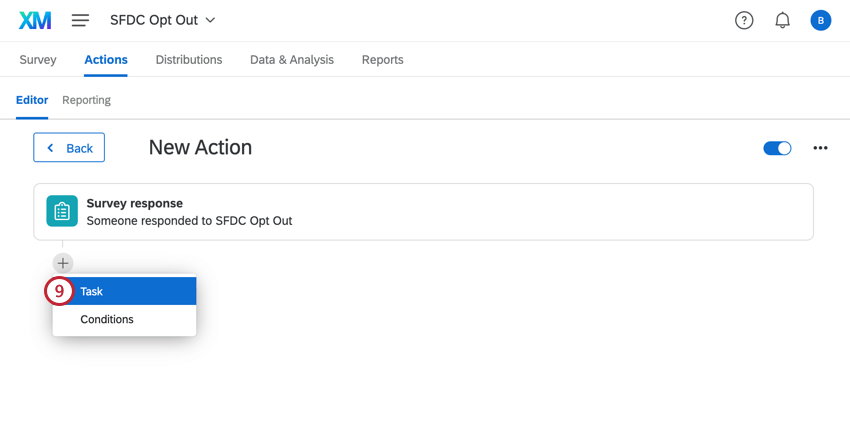The image size is (850, 426).
Task: Click the XM logo
Action: [x=35, y=20]
